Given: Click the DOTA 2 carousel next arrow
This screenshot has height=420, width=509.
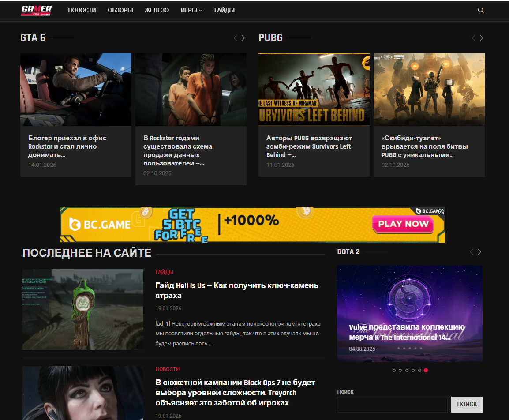Looking at the screenshot, I should [x=479, y=252].
